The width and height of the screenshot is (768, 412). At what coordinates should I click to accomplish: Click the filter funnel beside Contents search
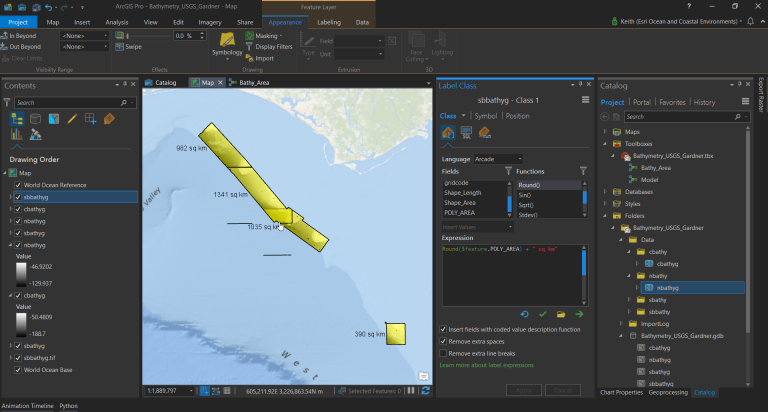[x=7, y=102]
